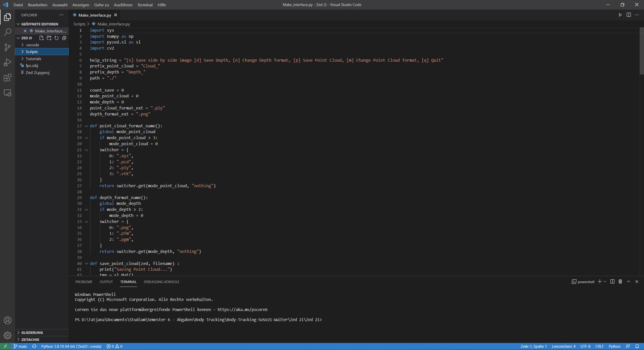Click the remote window indicator icon
This screenshot has height=350, width=644.
(x=5, y=346)
